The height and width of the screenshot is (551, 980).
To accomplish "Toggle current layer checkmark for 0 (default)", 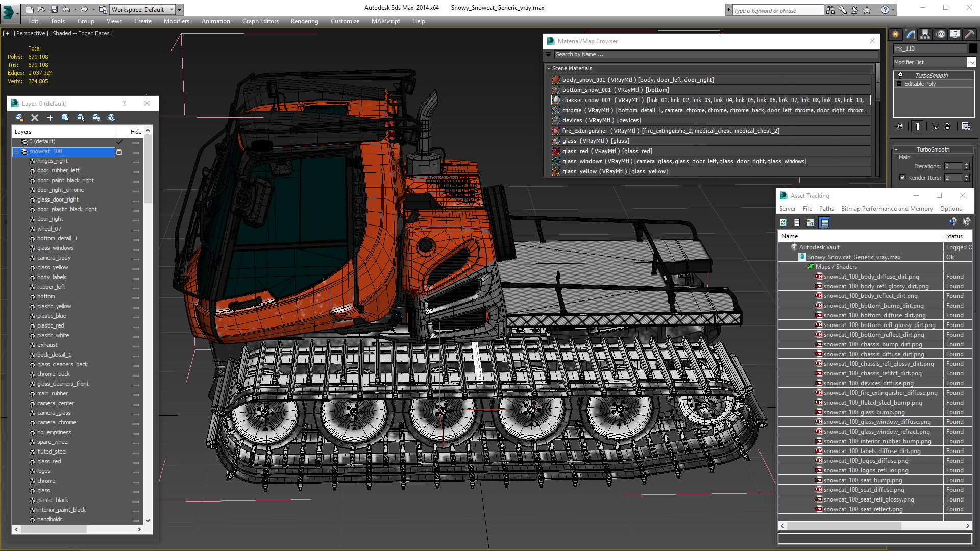I will [119, 142].
